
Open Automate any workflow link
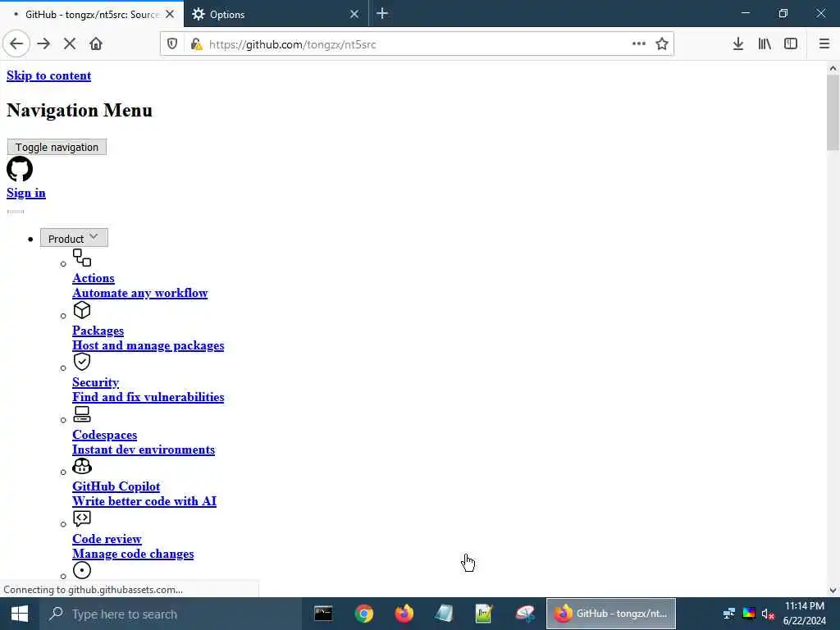[139, 293]
